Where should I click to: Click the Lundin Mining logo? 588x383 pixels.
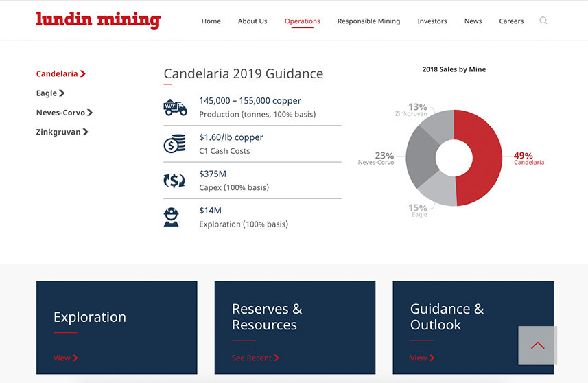point(98,21)
